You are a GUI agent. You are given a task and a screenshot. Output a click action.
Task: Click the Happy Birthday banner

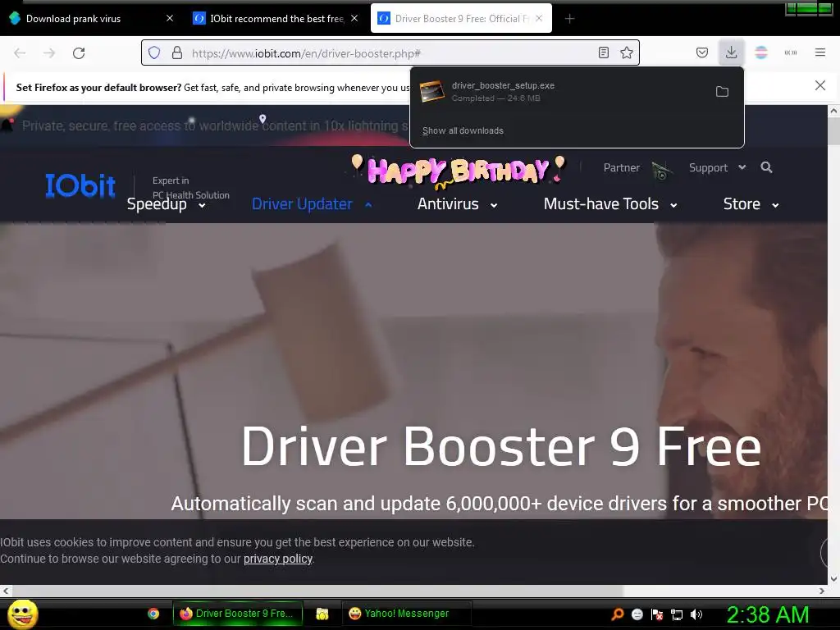click(x=459, y=171)
